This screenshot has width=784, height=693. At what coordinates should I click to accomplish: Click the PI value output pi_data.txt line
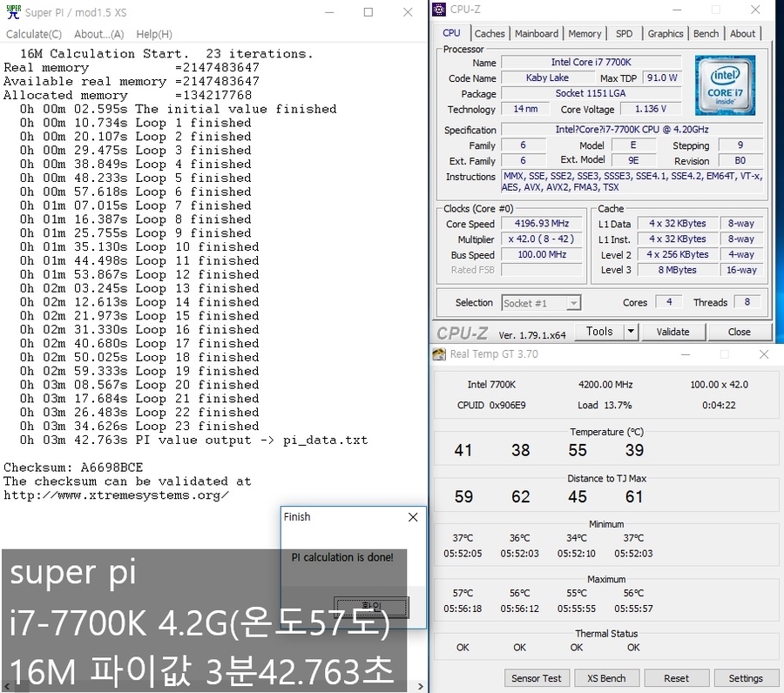(x=194, y=441)
